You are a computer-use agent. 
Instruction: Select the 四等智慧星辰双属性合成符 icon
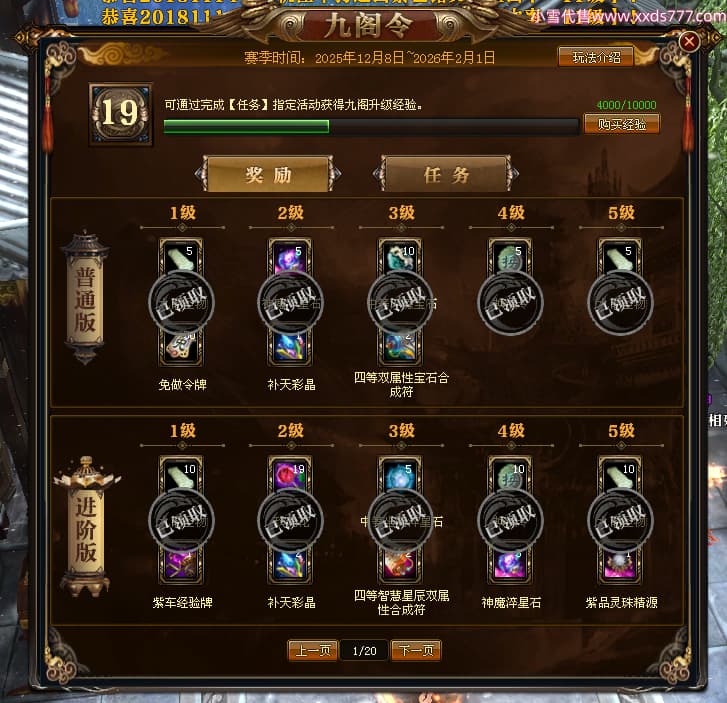(x=400, y=566)
